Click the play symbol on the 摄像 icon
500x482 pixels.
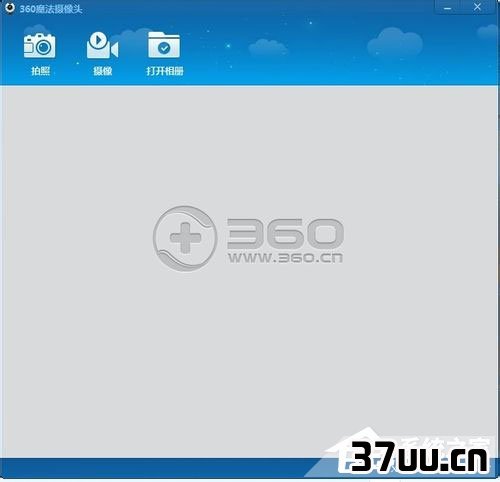click(98, 40)
